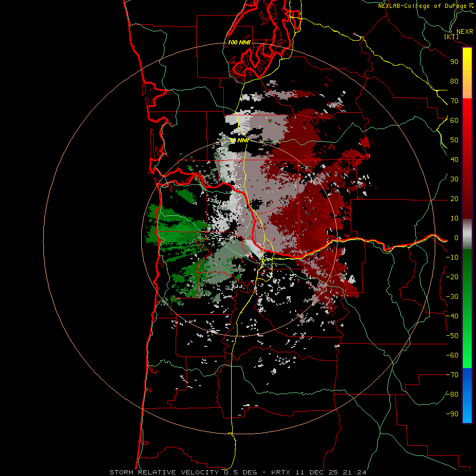Click the -90 value on velocity scale
The image size is (476, 476).
[452, 414]
